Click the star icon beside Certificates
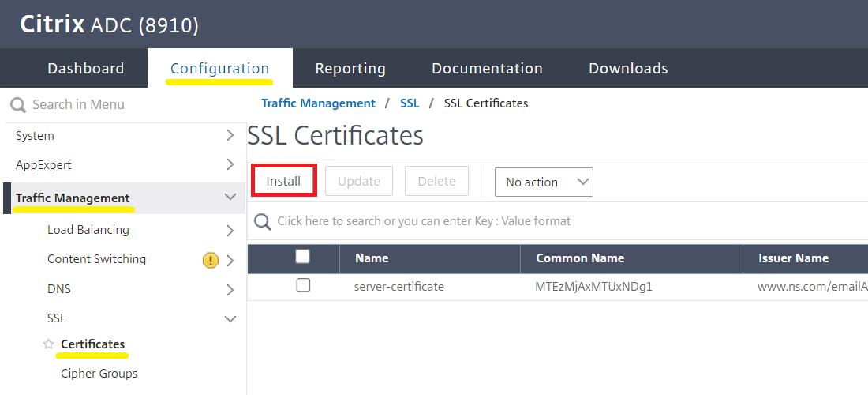The width and height of the screenshot is (868, 395). point(49,344)
